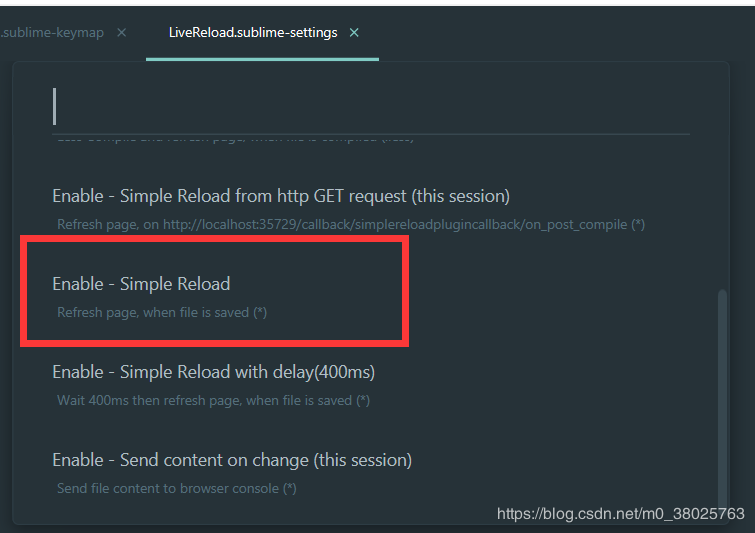The height and width of the screenshot is (533, 755).
Task: Click the "Wait 400ms then refresh page" description
Action: 213,401
